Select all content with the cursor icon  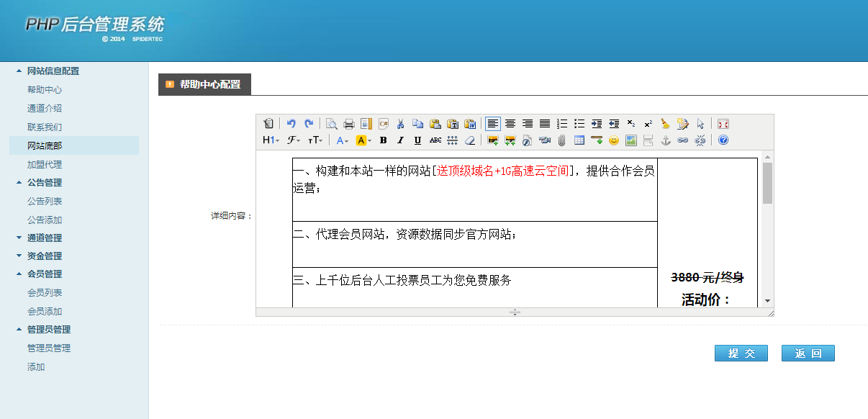(700, 123)
